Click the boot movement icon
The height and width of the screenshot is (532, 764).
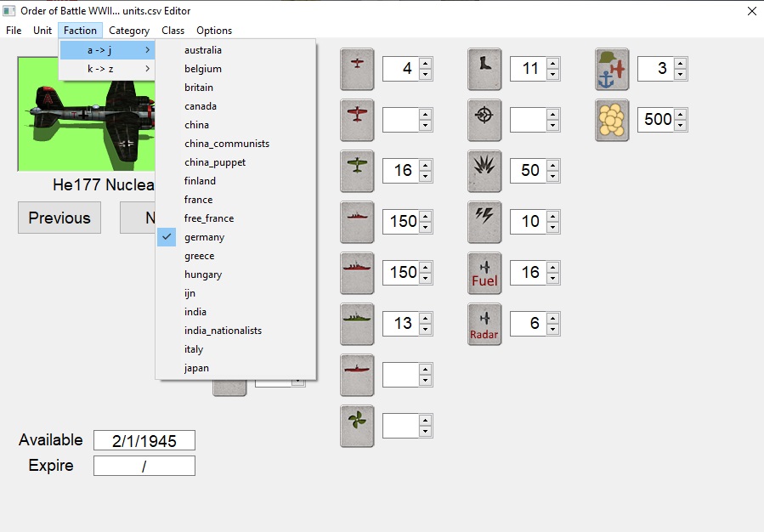[x=484, y=69]
